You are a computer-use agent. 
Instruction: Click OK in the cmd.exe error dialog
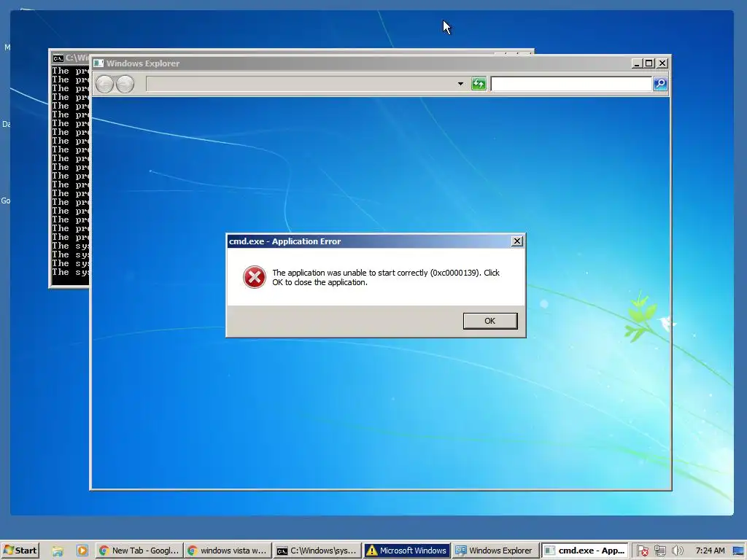489,321
